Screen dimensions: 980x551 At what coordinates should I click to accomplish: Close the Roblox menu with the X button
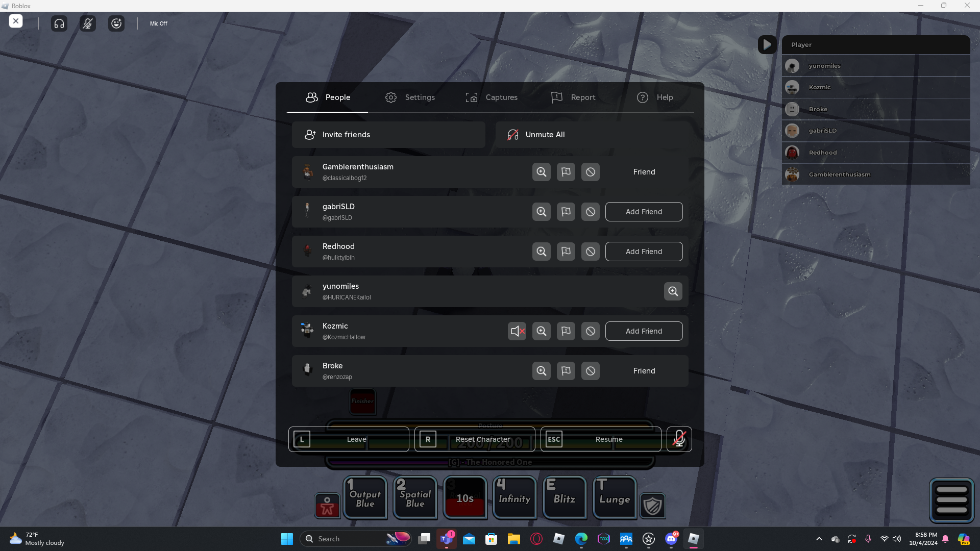coord(16,21)
